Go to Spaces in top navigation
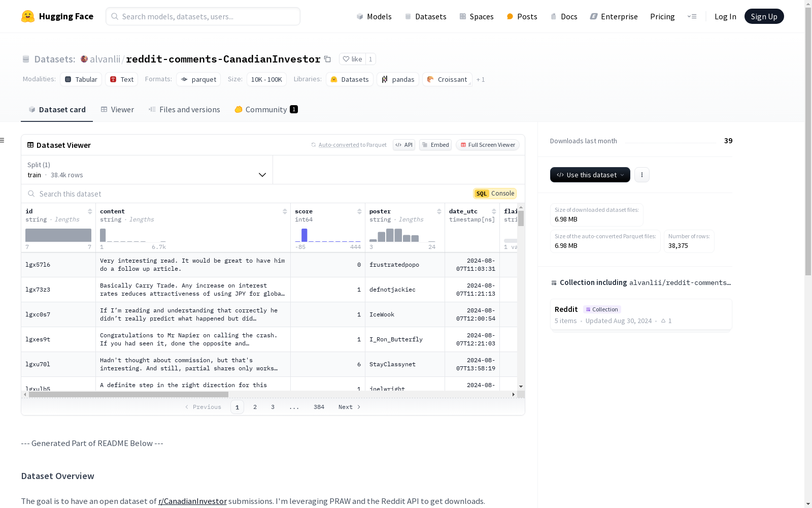Screen dimensions: 812x508 pyautogui.click(x=477, y=16)
